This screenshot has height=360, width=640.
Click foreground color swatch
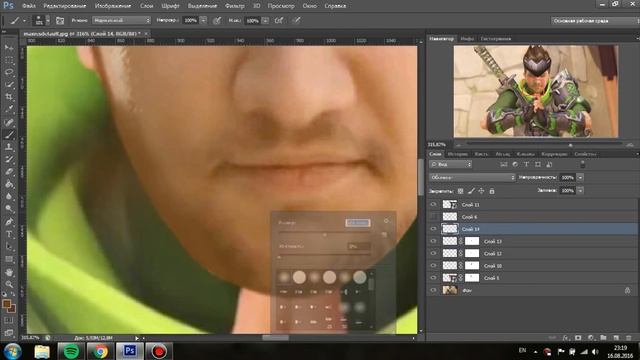coord(7,304)
